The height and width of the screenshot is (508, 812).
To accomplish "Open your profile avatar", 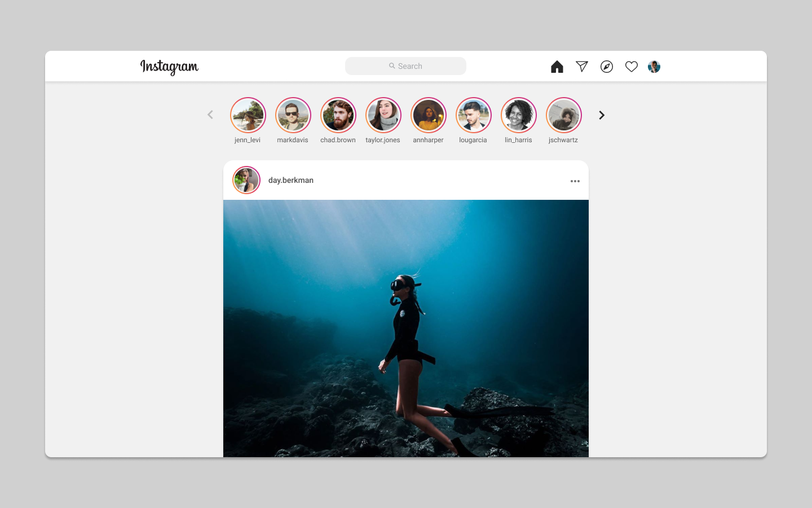I will [x=654, y=66].
